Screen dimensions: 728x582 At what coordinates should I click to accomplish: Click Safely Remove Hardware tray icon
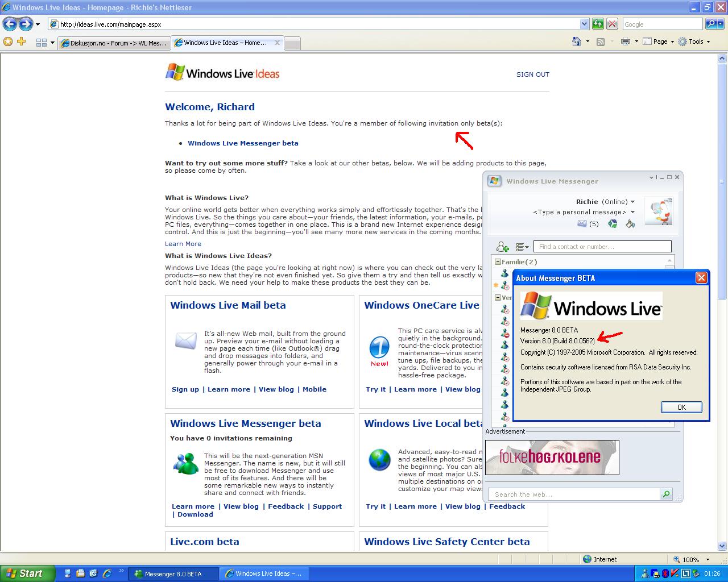695,573
